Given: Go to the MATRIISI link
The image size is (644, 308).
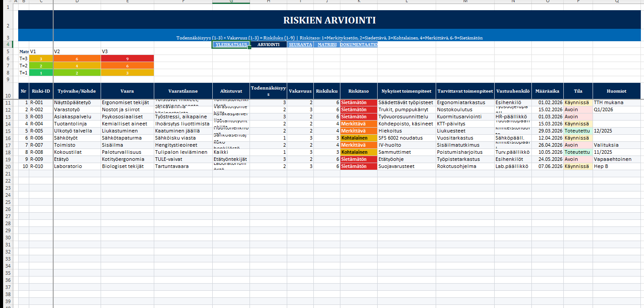Looking at the screenshot, I should click(327, 45).
